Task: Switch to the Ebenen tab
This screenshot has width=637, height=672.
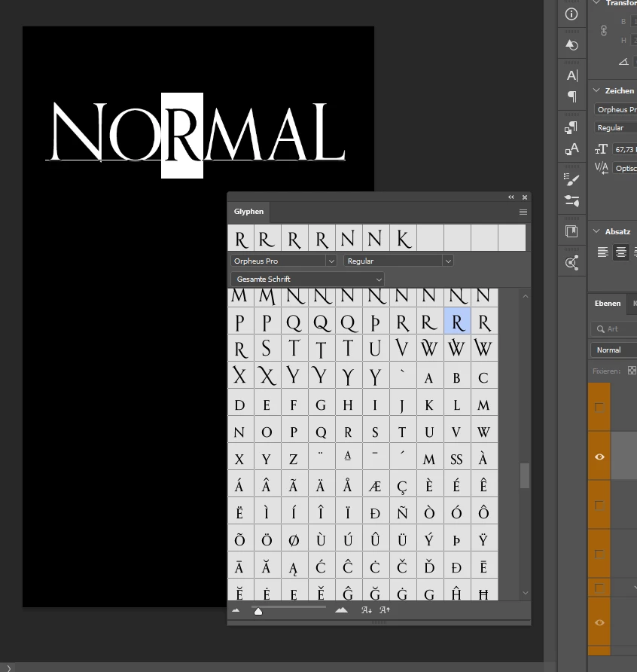Action: pos(608,304)
